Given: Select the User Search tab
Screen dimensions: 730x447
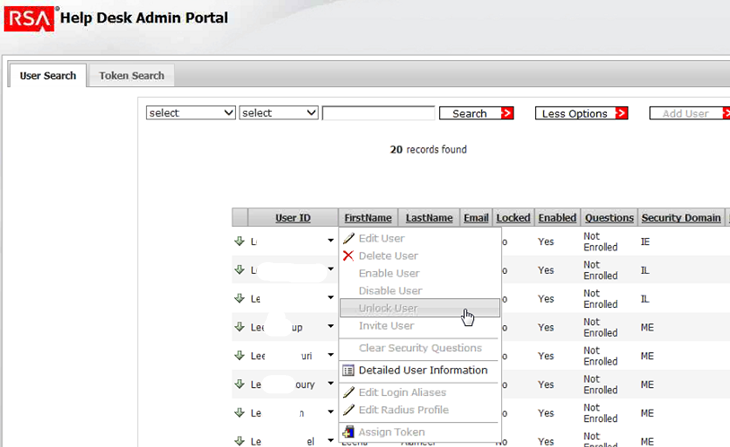Looking at the screenshot, I should point(47,75).
